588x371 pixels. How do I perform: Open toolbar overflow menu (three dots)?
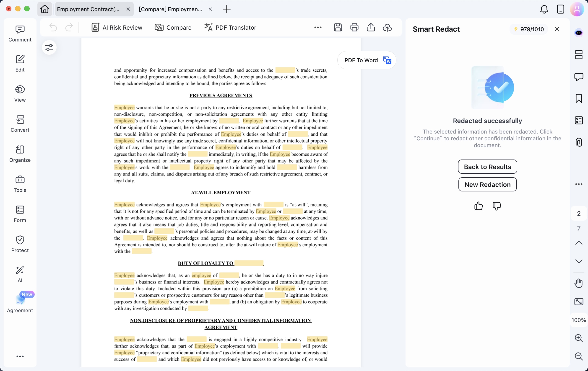coord(318,27)
